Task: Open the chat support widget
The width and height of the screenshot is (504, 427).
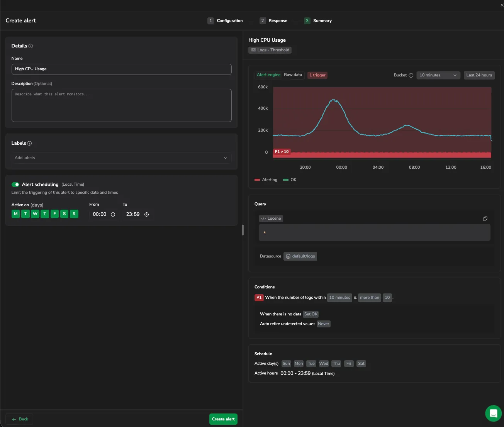Action: coord(493,413)
